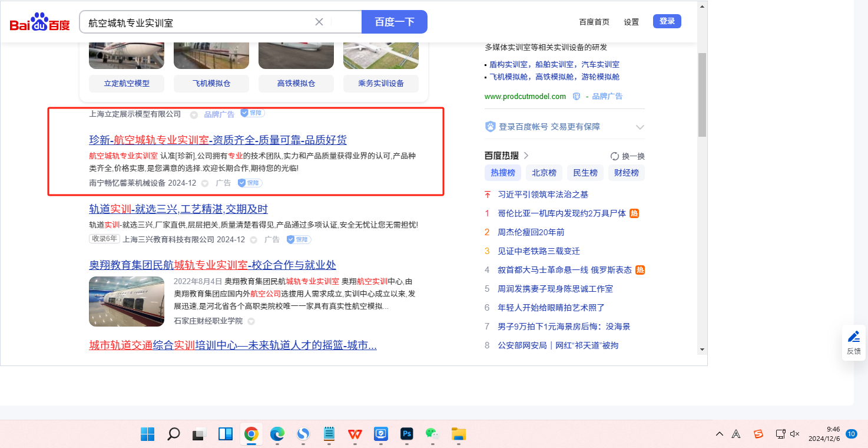The height and width of the screenshot is (448, 868).
Task: Launch WPS Office from the taskbar
Action: (355, 434)
